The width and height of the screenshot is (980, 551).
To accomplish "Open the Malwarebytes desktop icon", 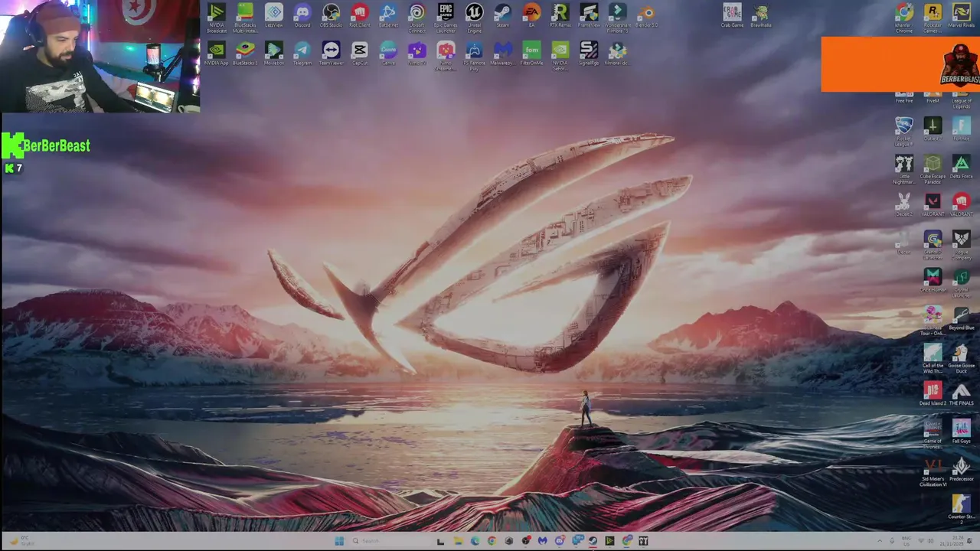I will click(x=502, y=54).
